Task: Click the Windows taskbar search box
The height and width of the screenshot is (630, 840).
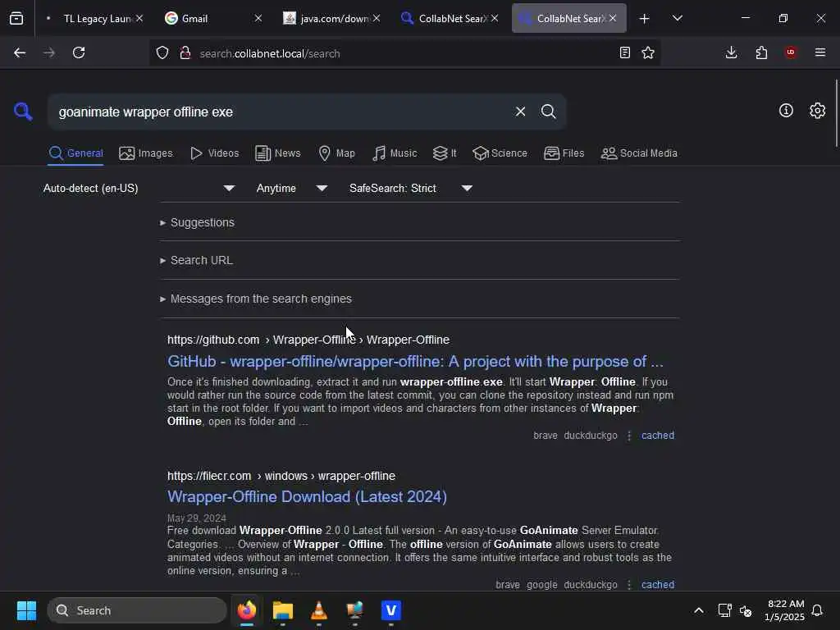Action: [x=137, y=610]
